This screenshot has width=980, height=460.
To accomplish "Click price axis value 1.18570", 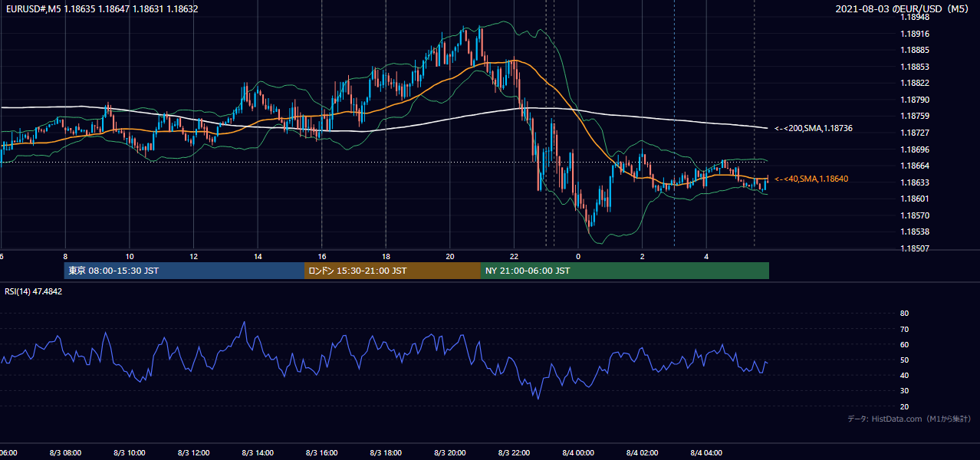I will [x=915, y=215].
